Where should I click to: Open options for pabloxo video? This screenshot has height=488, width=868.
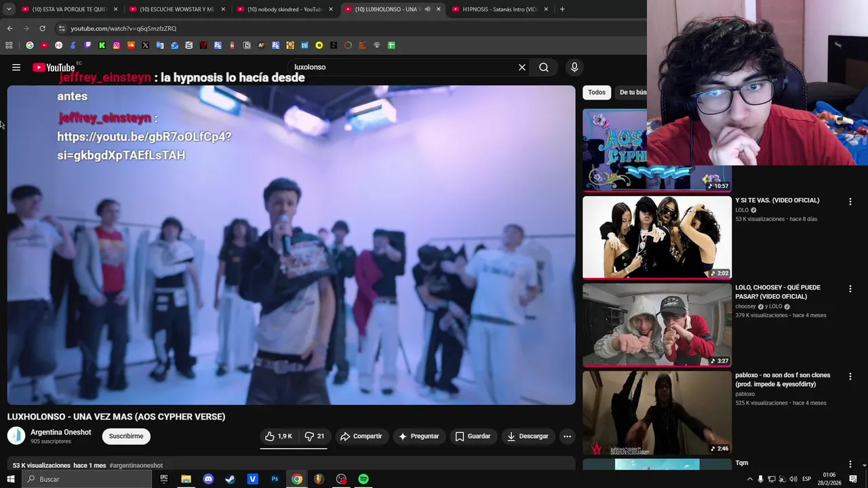tap(850, 376)
